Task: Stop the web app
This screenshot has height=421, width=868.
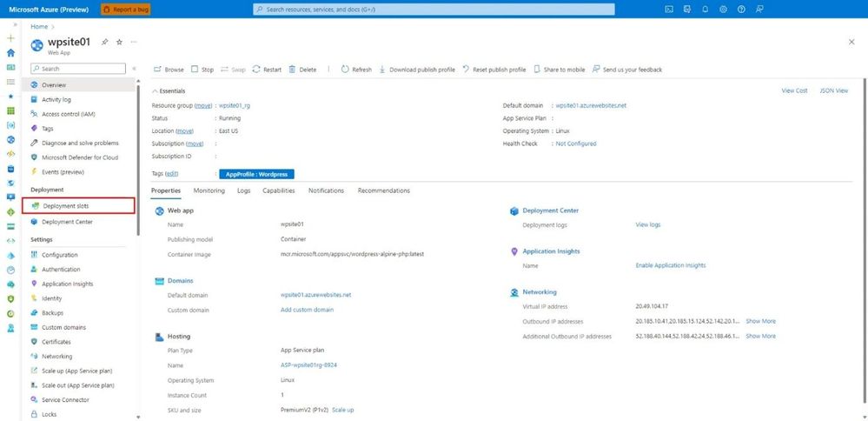Action: click(202, 70)
